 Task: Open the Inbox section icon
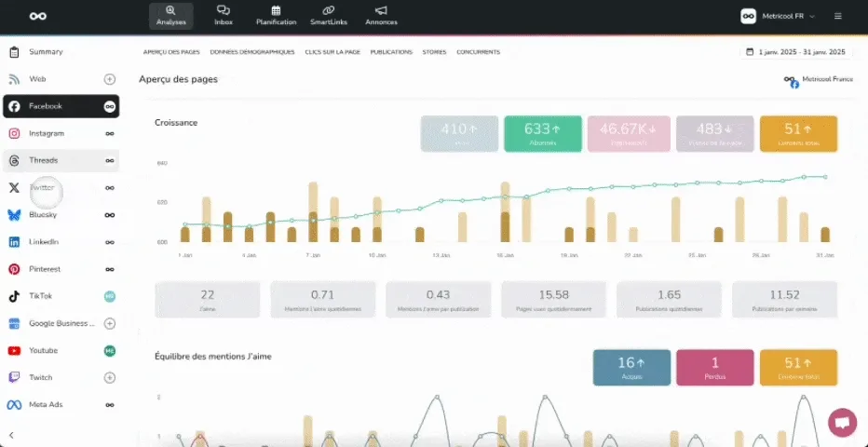pyautogui.click(x=224, y=10)
